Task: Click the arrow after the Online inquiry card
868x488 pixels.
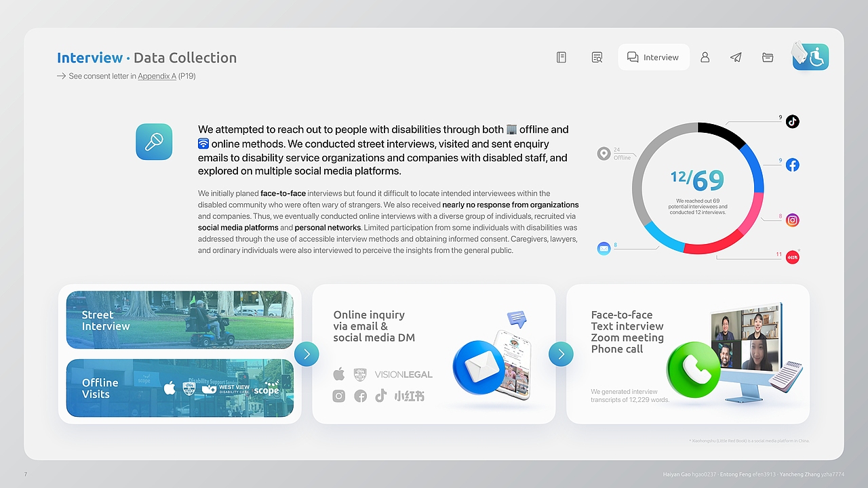Action: (561, 354)
